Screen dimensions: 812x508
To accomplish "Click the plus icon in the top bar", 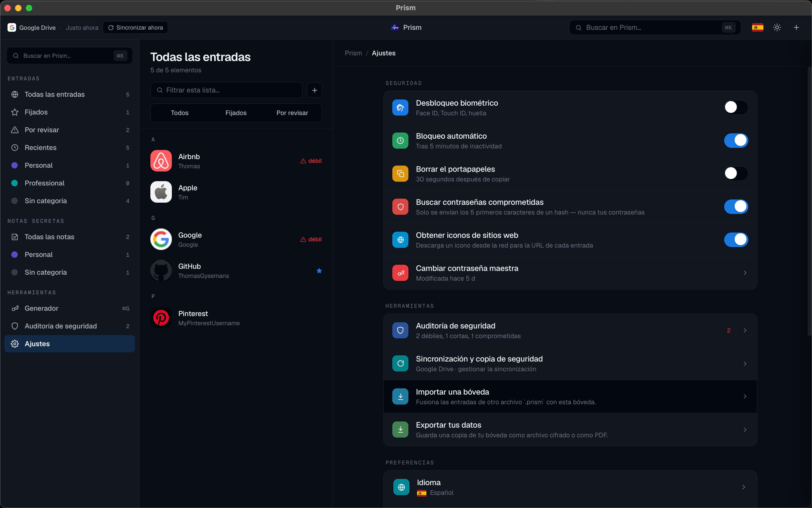I will tap(796, 27).
